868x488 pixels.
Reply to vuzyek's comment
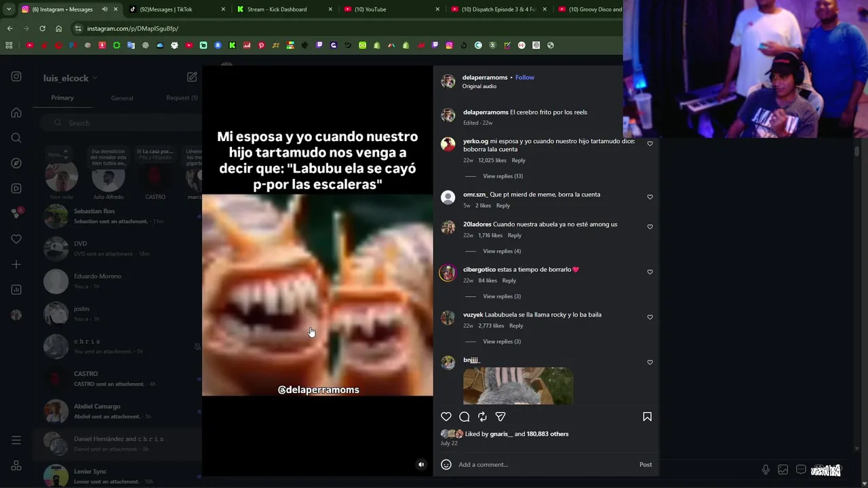(x=516, y=326)
